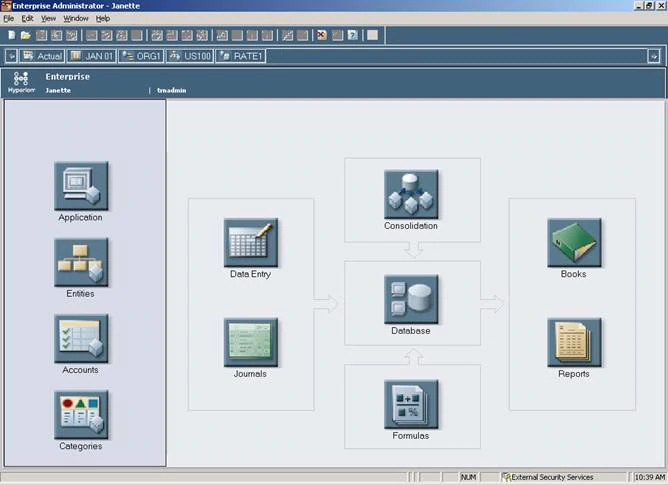Click the Enterprise heading text

point(68,77)
